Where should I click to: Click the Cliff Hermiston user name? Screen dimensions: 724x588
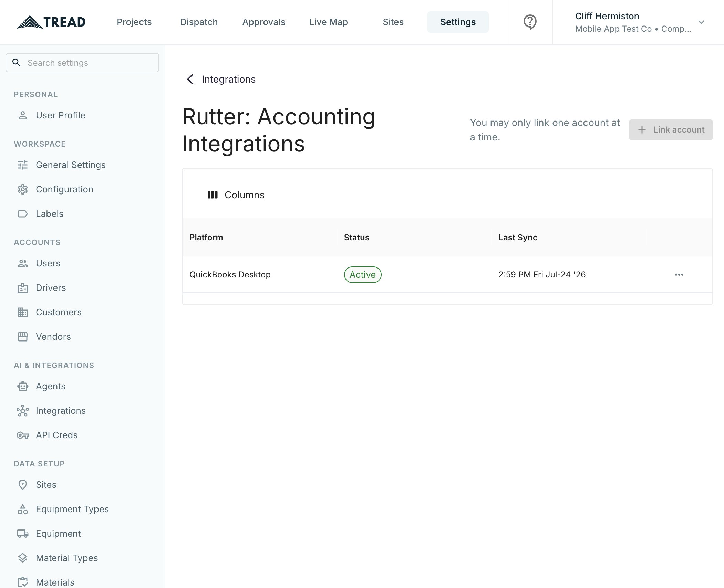[607, 16]
